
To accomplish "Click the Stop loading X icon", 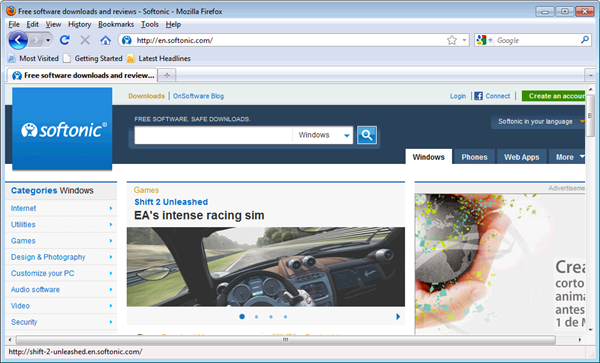I will pyautogui.click(x=85, y=40).
